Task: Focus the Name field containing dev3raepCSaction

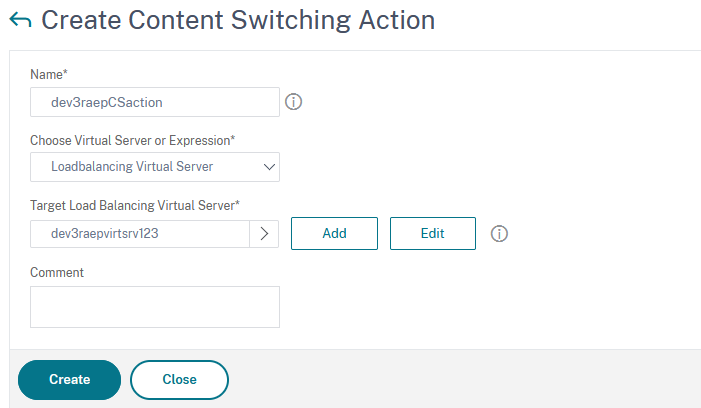Action: (x=154, y=101)
